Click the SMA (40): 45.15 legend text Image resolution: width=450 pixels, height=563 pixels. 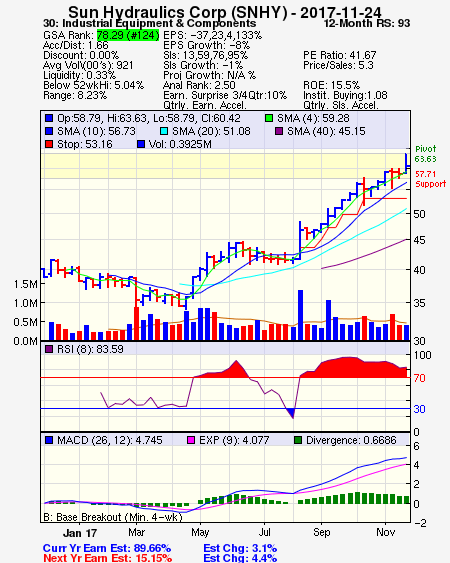click(326, 131)
